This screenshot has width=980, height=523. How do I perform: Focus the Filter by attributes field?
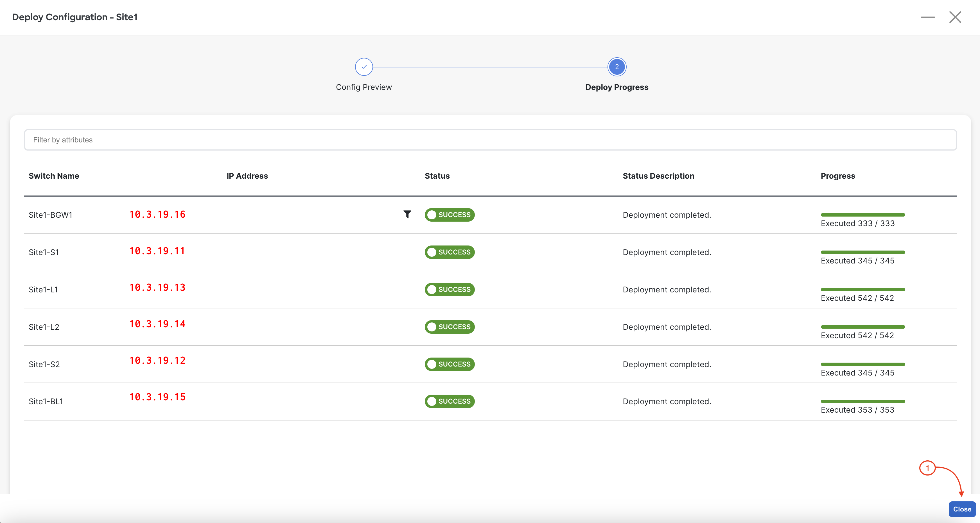tap(490, 140)
